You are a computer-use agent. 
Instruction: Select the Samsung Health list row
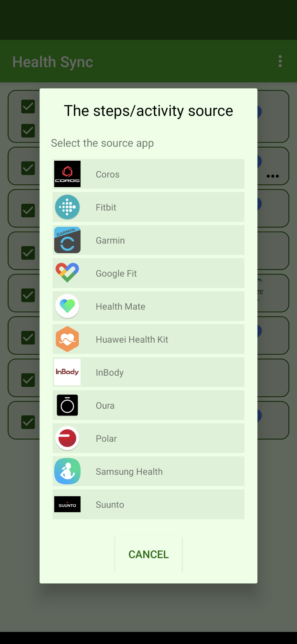pyautogui.click(x=148, y=471)
